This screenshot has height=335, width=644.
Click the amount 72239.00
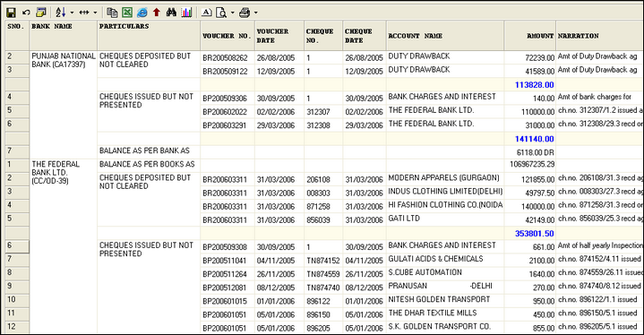(x=540, y=58)
